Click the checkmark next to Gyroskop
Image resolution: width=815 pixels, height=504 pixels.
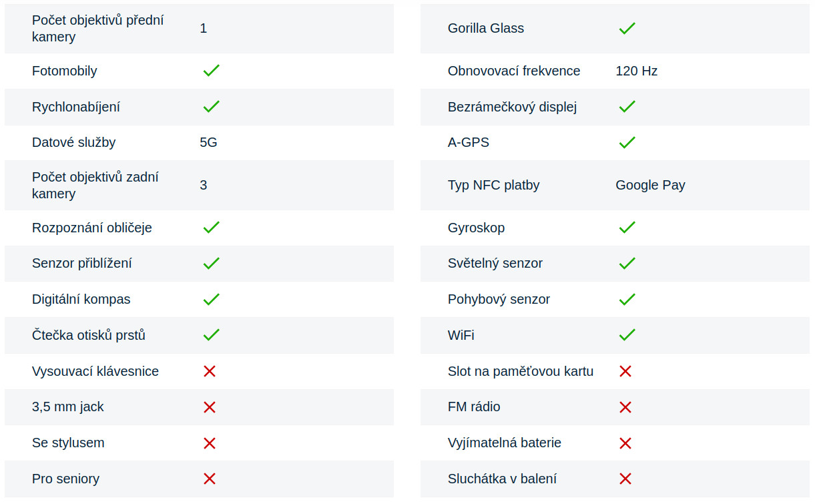(627, 228)
